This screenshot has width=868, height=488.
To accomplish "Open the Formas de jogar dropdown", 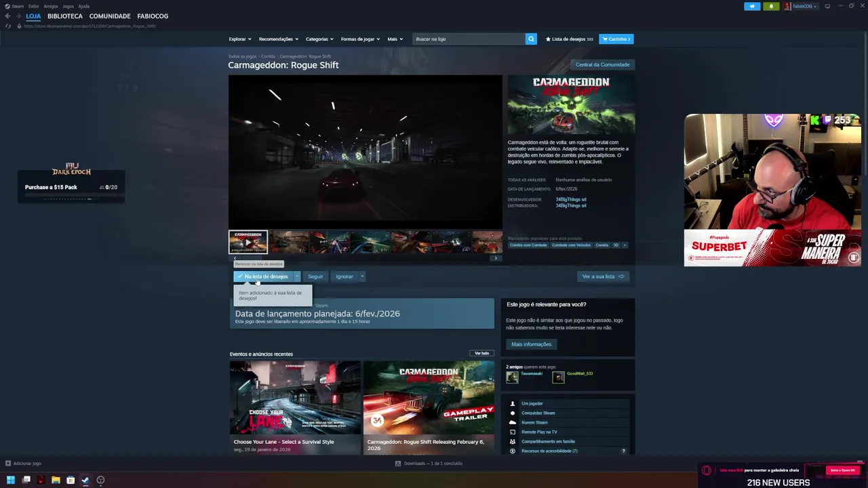I will click(360, 39).
